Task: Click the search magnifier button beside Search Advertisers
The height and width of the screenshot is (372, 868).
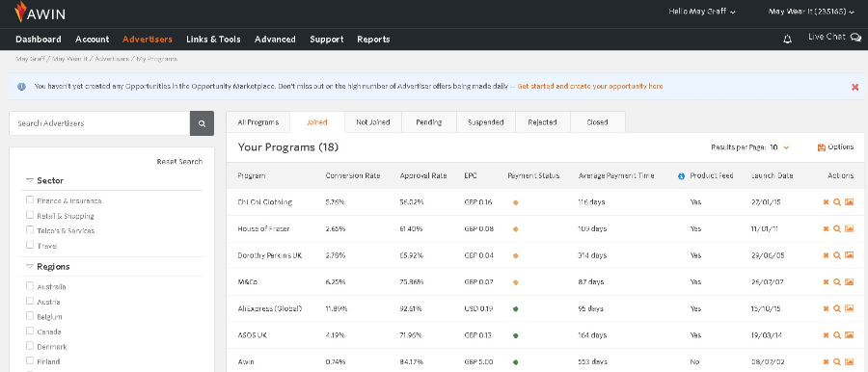Action: pyautogui.click(x=203, y=123)
